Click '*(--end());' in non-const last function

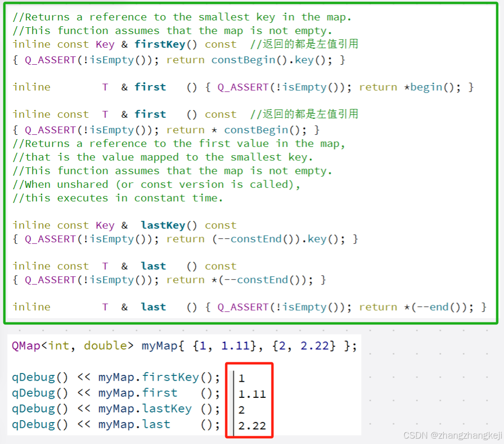coord(439,307)
